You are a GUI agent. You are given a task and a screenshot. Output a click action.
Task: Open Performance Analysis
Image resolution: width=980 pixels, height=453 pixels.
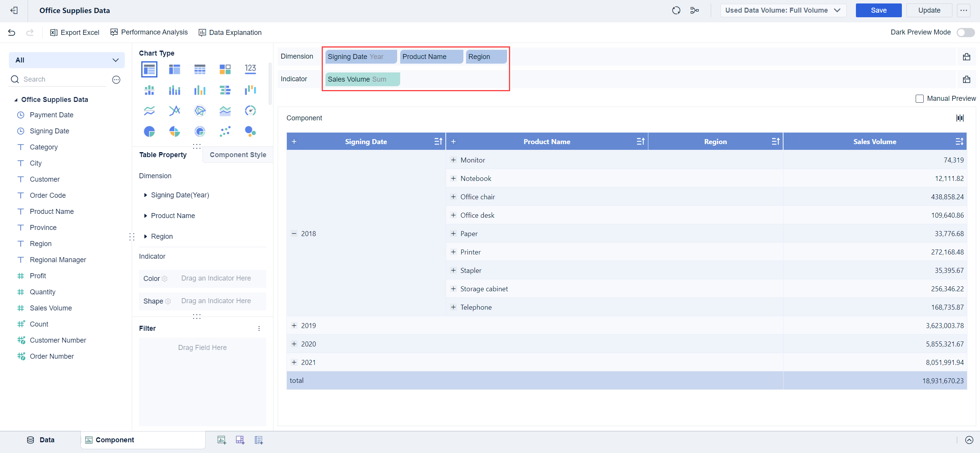coord(149,33)
